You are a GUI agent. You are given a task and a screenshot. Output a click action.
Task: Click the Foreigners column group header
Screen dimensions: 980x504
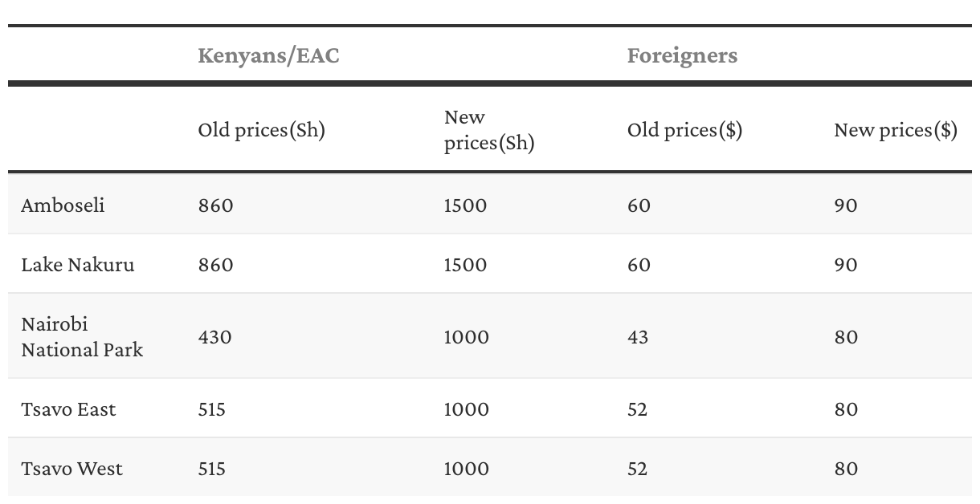coord(682,55)
